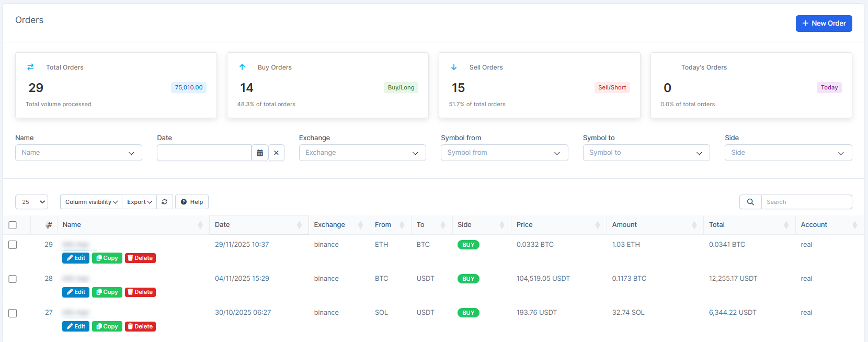Sort table by Name column arrows
868x342 pixels.
[200, 225]
